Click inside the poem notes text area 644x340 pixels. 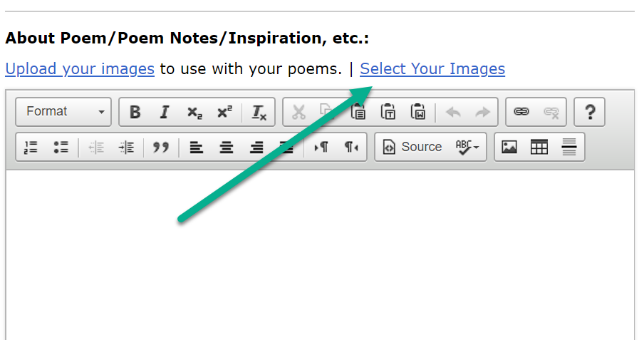click(321, 255)
